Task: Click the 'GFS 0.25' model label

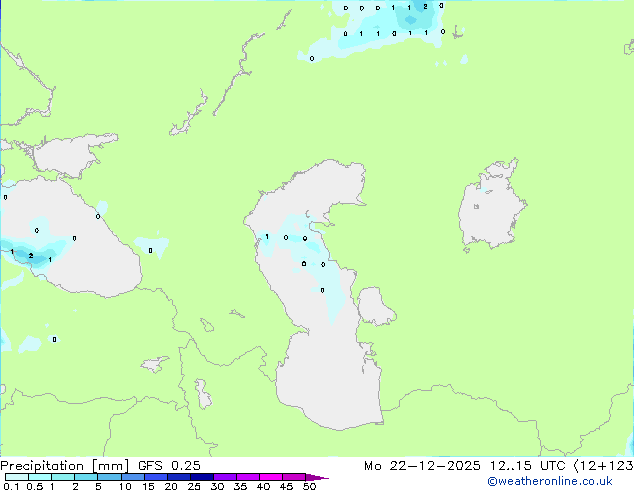Action: coord(169,466)
